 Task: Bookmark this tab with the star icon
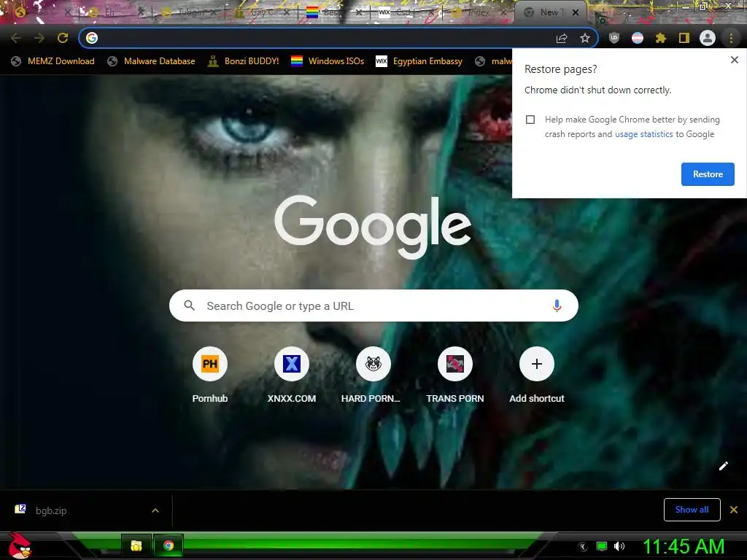(x=585, y=38)
